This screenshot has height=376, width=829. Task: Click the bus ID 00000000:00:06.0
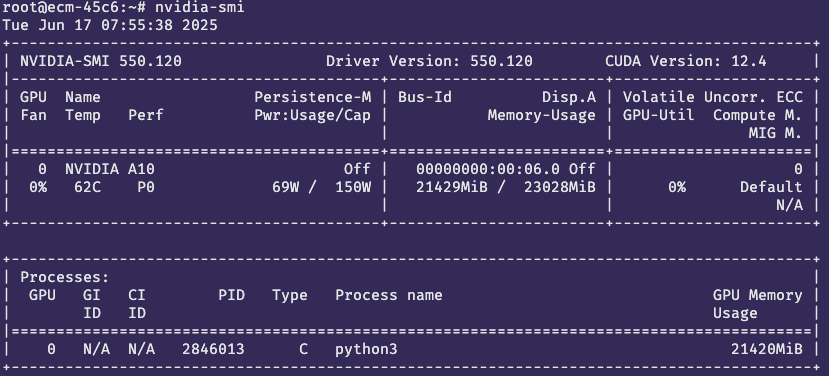click(x=488, y=169)
